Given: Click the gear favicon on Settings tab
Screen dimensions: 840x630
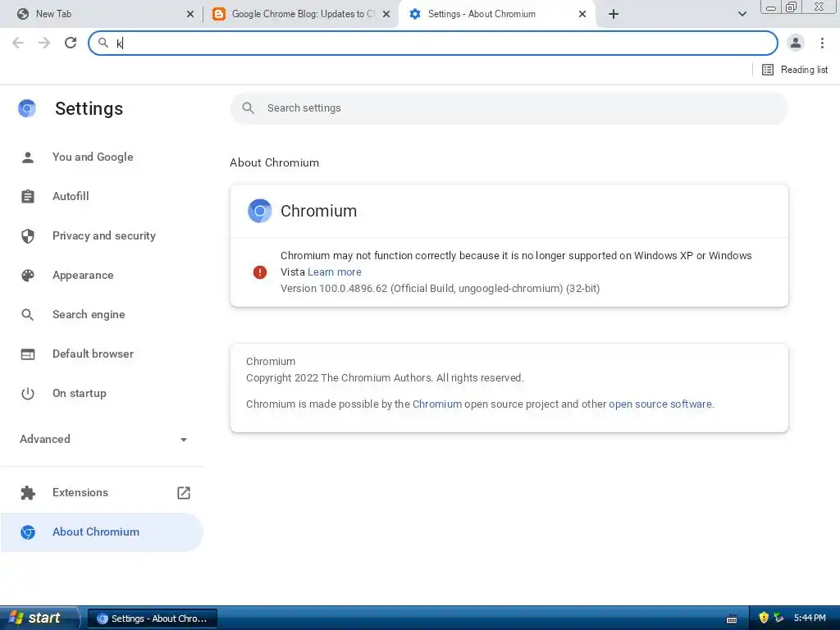Looking at the screenshot, I should click(414, 14).
